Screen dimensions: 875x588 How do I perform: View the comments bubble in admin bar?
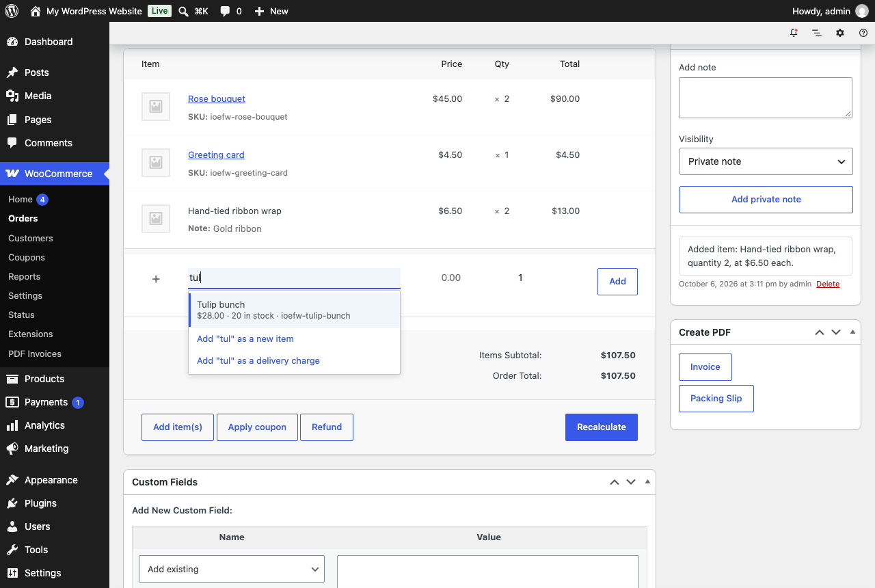point(231,11)
